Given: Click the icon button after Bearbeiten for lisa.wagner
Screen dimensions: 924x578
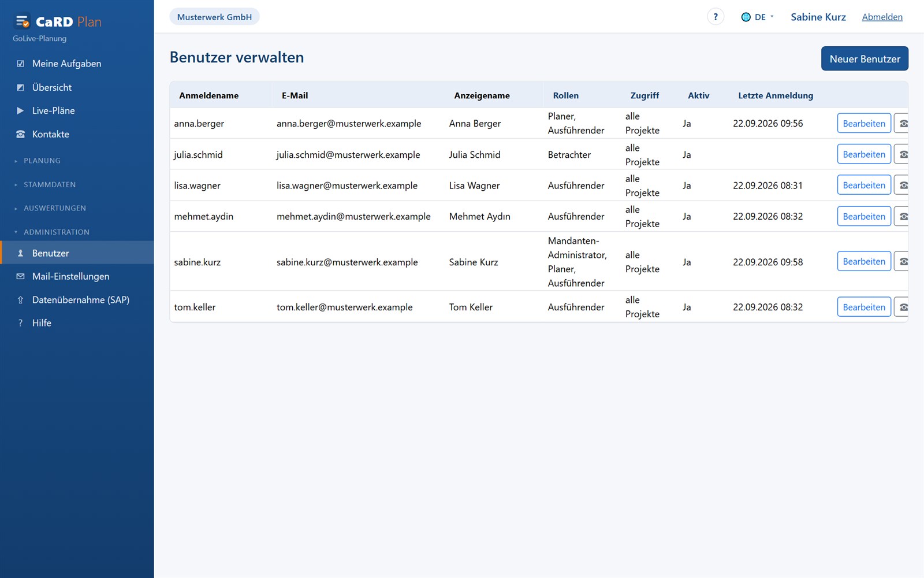Looking at the screenshot, I should (902, 186).
